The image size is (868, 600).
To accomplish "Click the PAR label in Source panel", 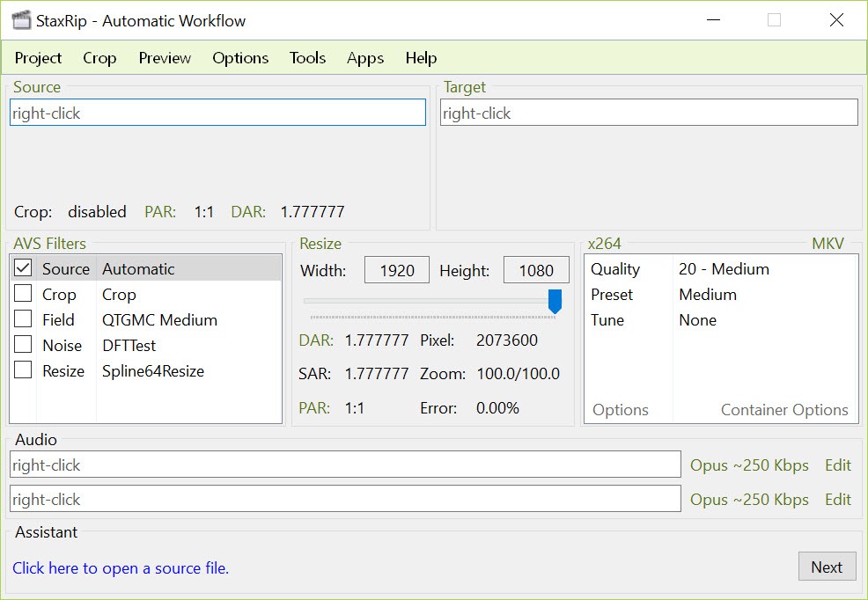I will click(160, 212).
